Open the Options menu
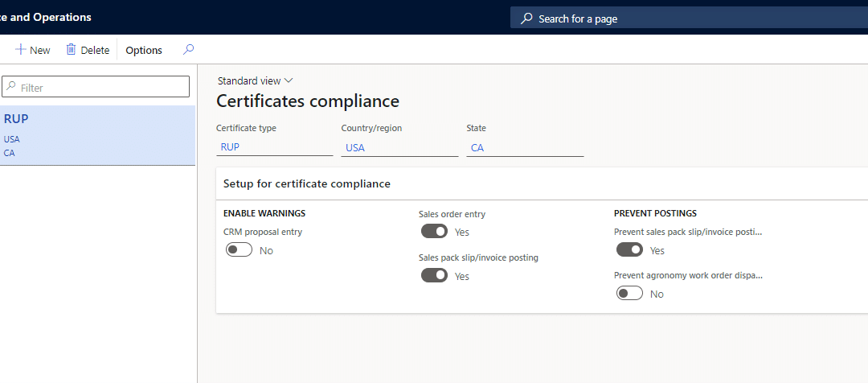Viewport: 868px width, 383px height. [x=144, y=50]
